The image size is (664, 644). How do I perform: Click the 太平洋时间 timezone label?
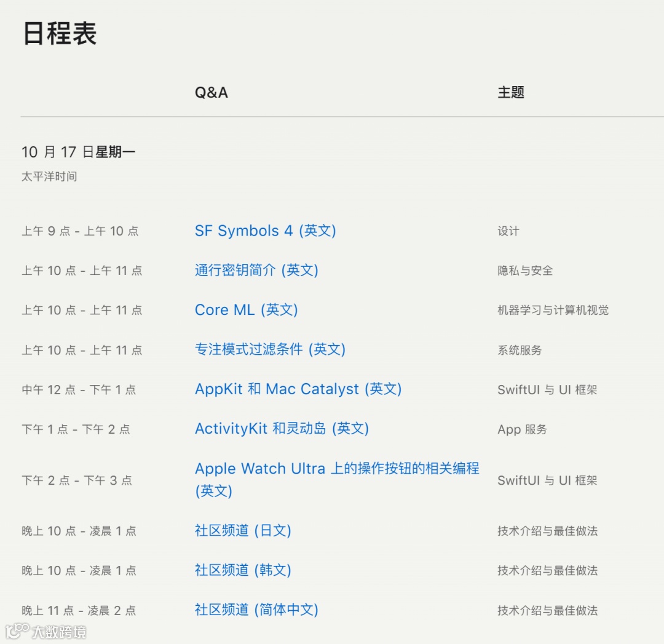coord(49,177)
